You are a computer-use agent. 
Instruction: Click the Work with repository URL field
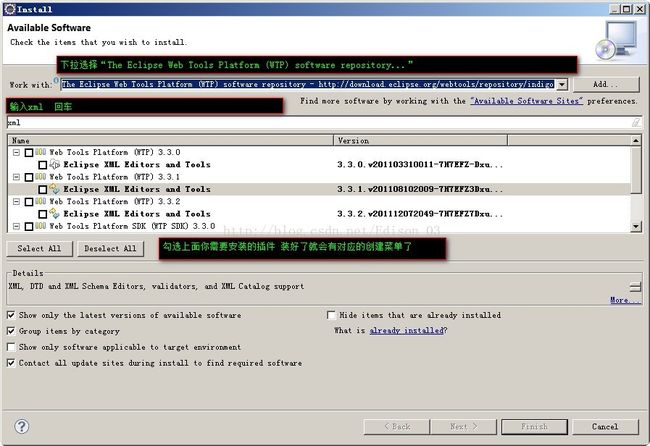308,85
